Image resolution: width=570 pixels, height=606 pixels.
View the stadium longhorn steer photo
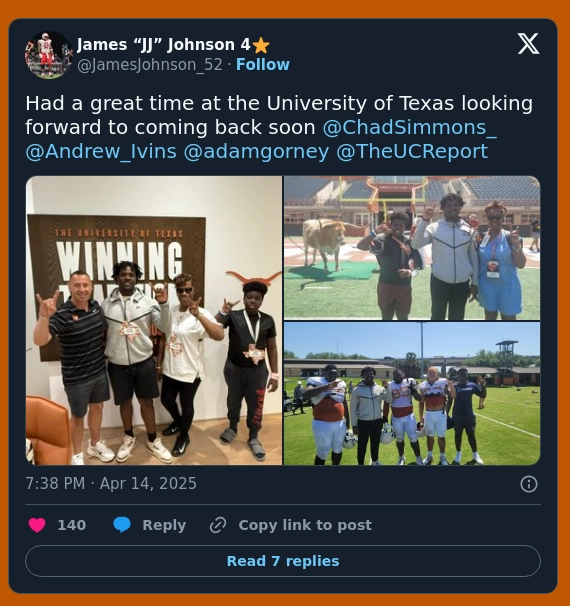tap(412, 248)
